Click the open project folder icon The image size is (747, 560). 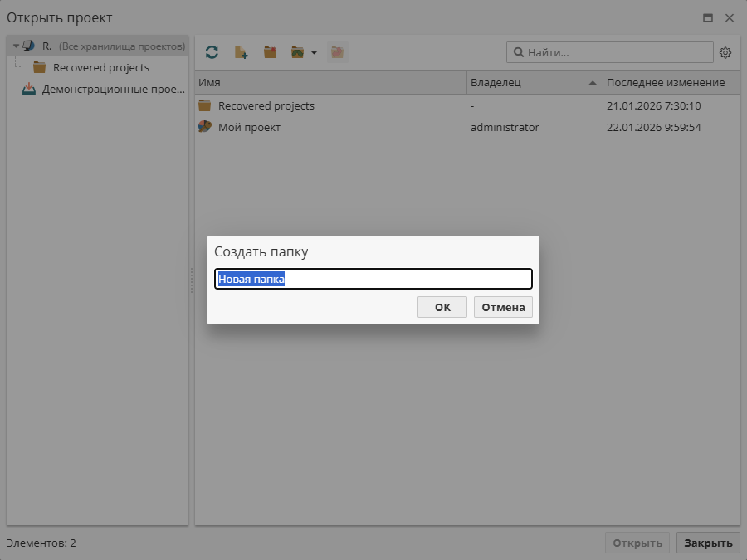pos(298,51)
